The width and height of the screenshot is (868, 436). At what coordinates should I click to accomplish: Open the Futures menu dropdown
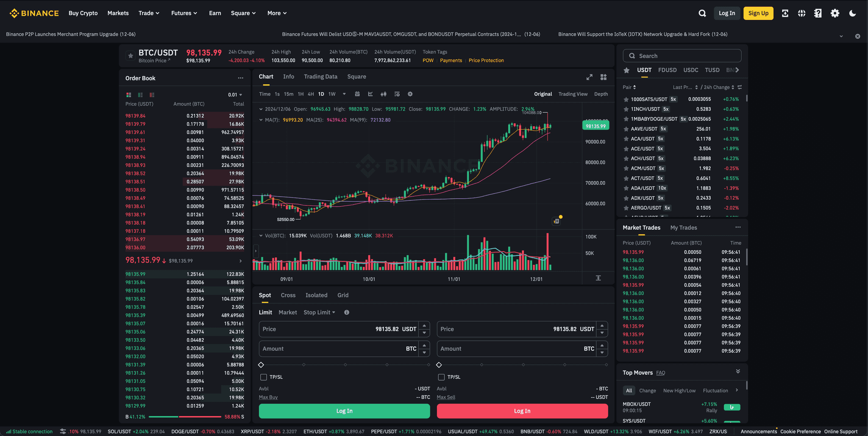(184, 13)
